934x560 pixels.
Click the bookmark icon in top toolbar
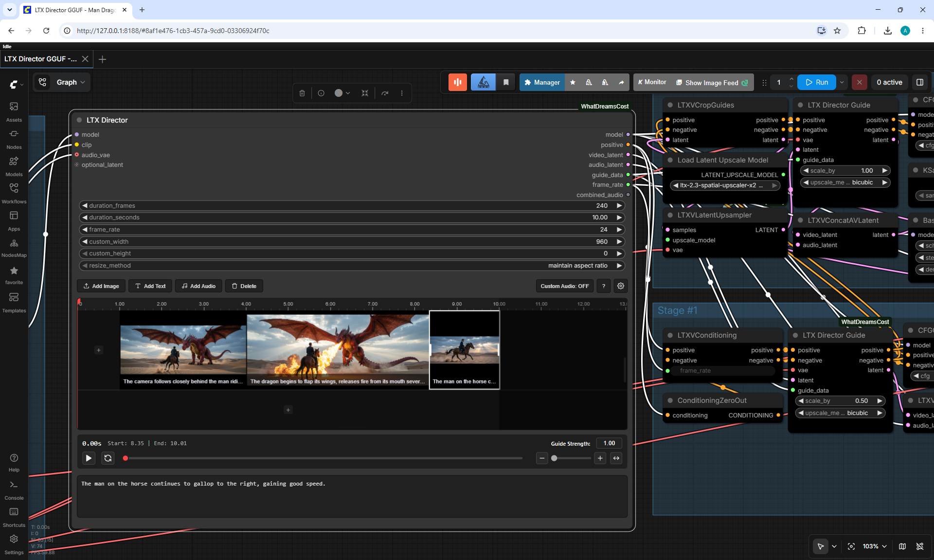(x=506, y=82)
